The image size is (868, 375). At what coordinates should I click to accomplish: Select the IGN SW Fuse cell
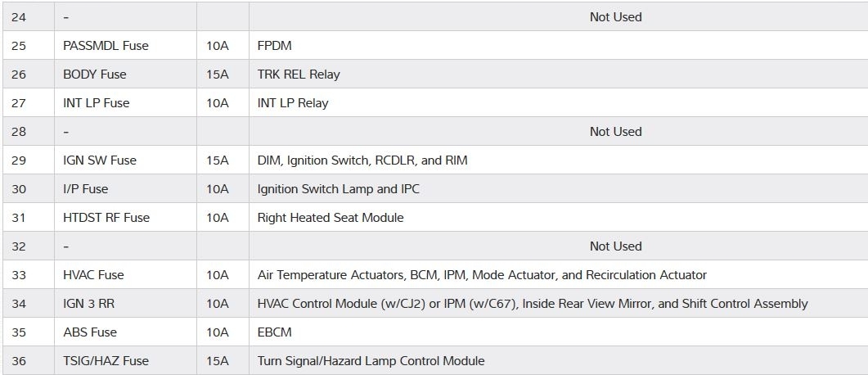point(100,160)
